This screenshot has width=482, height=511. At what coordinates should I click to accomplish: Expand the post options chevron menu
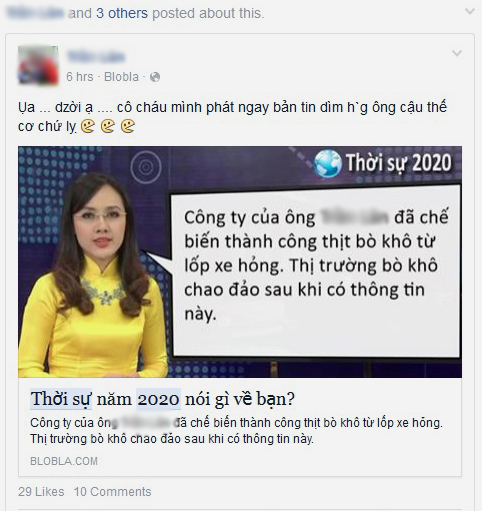pyautogui.click(x=457, y=53)
